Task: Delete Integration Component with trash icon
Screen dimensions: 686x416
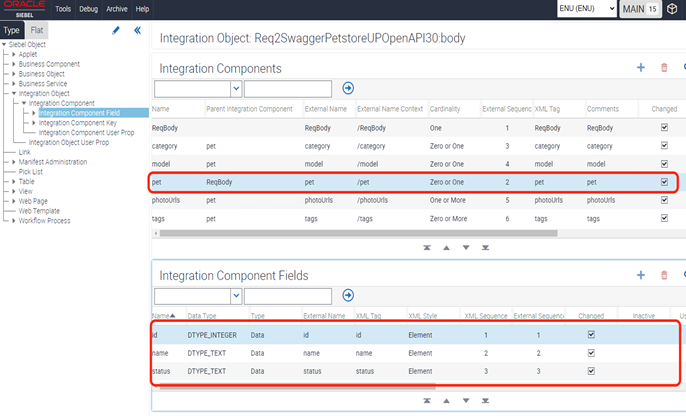Action: pos(664,67)
